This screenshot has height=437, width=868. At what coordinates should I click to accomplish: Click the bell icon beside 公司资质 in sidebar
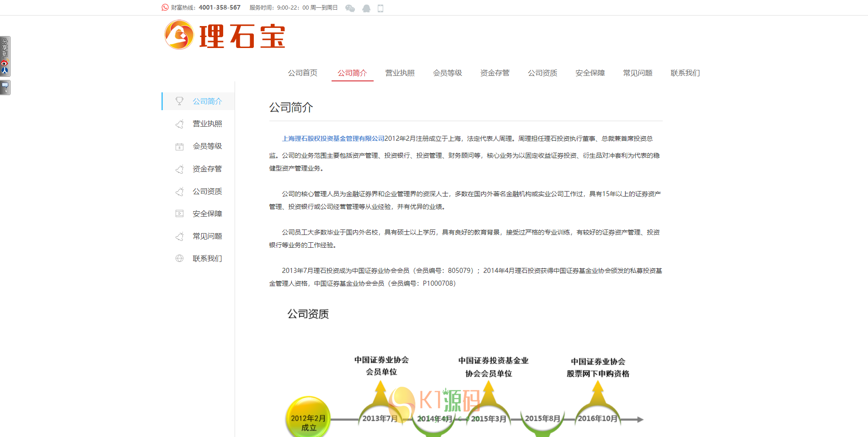click(x=180, y=192)
